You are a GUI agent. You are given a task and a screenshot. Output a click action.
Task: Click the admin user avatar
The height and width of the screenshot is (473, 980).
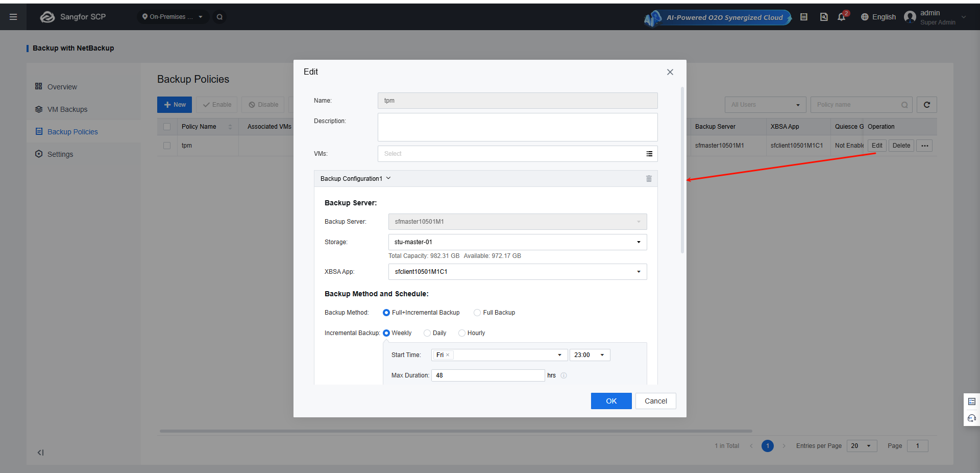coord(910,17)
